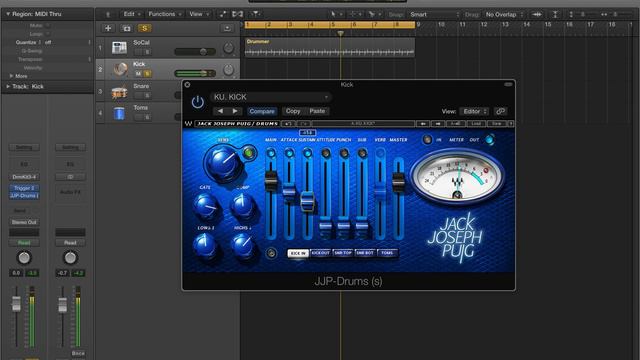Select the KICKOUT drum type tab

[320, 253]
